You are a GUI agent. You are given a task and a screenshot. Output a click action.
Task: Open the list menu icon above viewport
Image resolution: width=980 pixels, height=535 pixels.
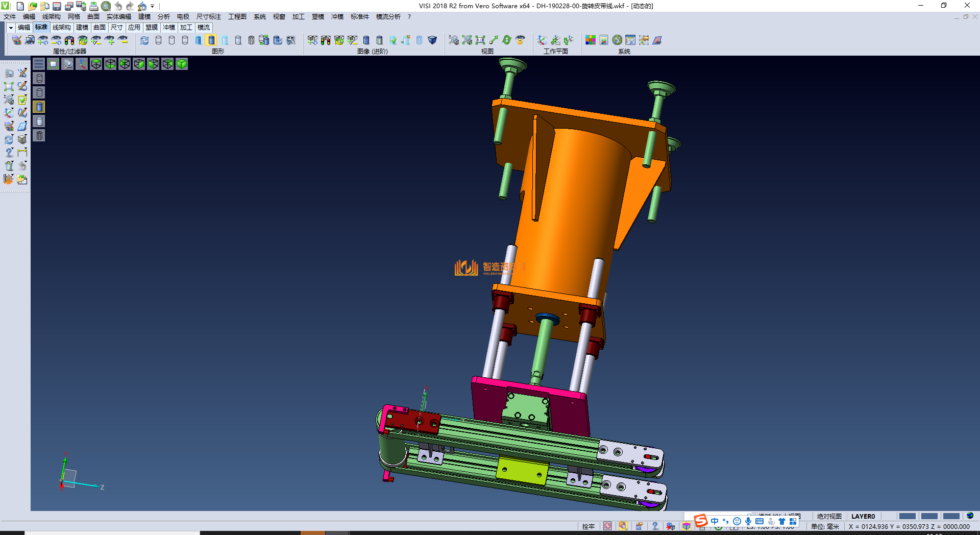[39, 64]
